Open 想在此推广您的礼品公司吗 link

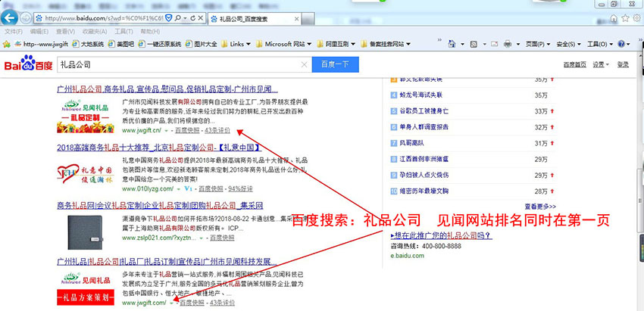coord(442,236)
